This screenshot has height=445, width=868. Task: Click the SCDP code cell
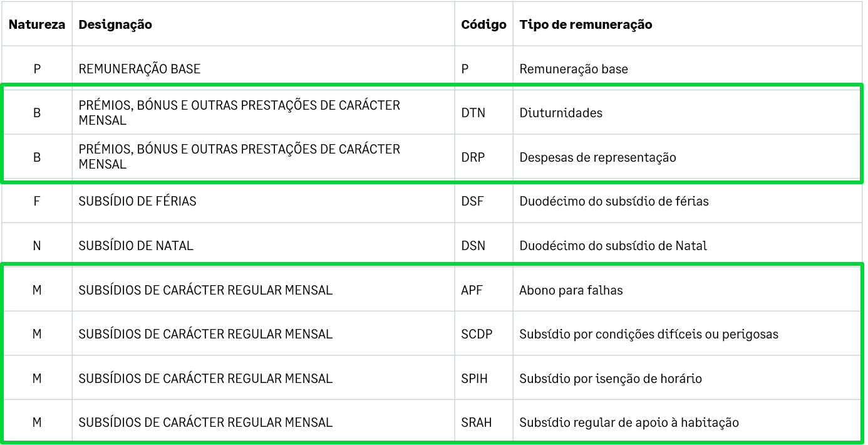point(483,334)
